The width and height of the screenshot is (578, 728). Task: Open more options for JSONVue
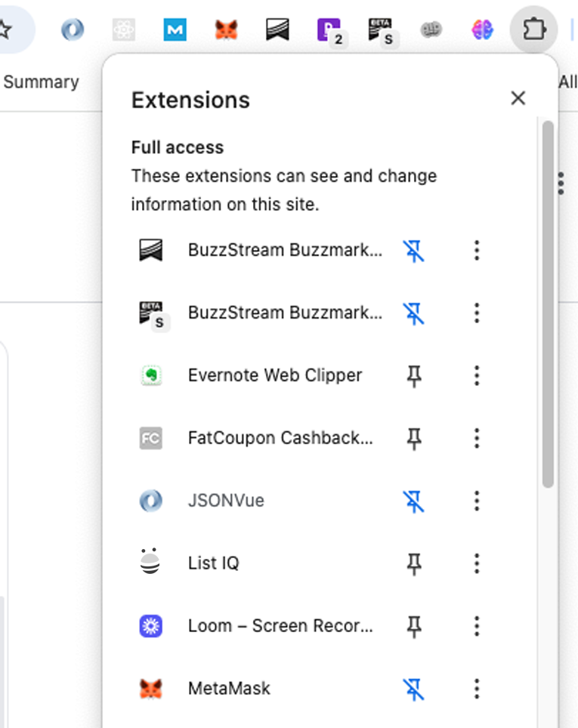(477, 501)
